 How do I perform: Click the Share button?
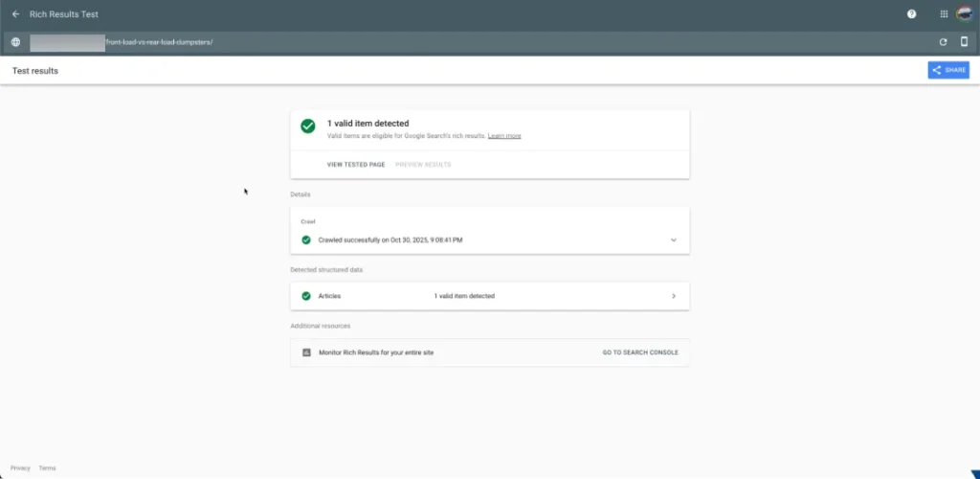(x=948, y=70)
